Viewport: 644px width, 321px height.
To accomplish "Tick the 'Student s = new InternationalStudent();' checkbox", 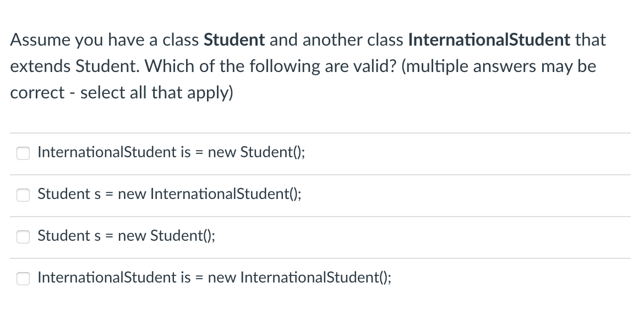I will (23, 195).
